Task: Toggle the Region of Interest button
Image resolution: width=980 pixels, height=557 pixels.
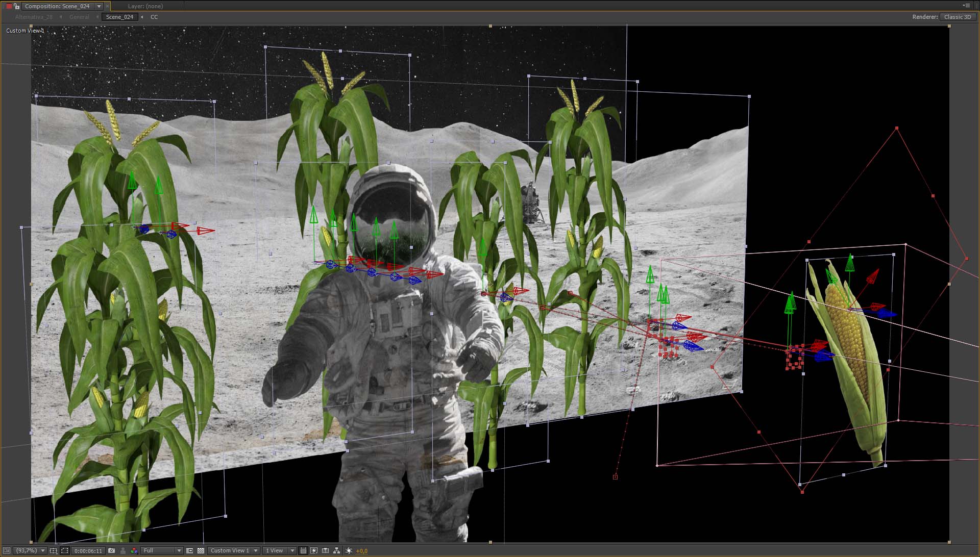Action: (x=190, y=550)
